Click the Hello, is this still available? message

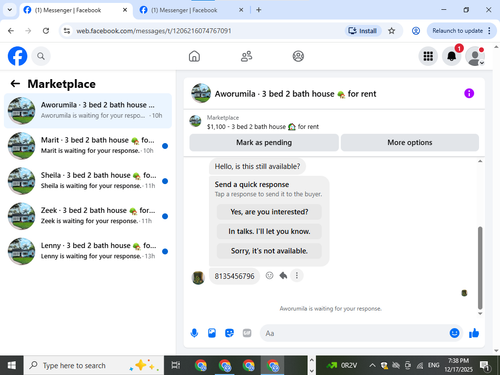257,166
